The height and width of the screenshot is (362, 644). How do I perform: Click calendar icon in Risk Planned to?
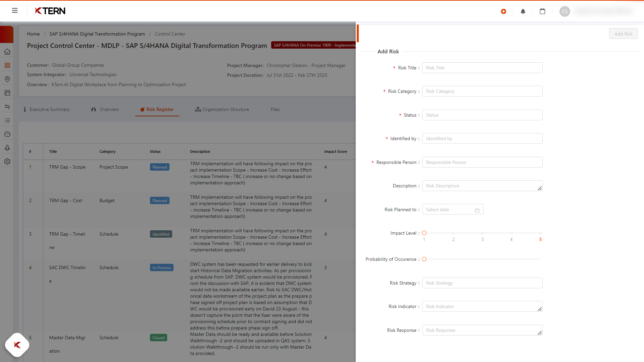[477, 210]
